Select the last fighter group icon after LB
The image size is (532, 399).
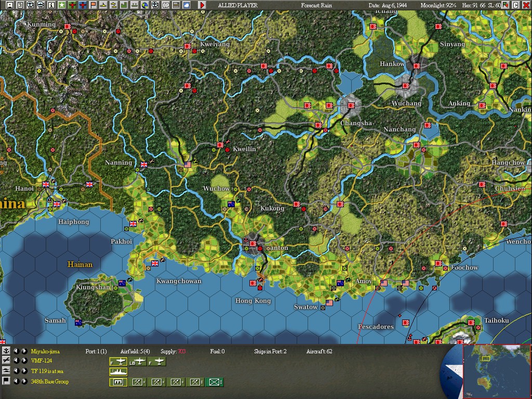tap(157, 362)
